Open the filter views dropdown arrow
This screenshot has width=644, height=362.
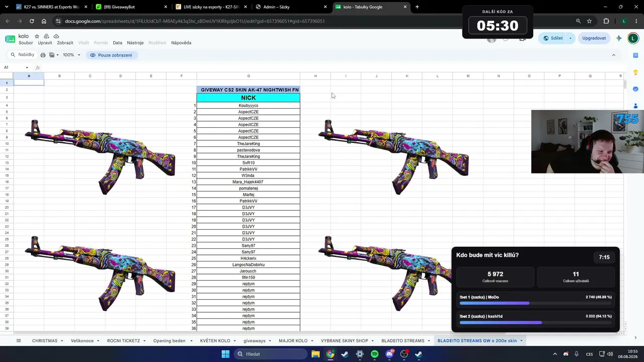pyautogui.click(x=57, y=55)
